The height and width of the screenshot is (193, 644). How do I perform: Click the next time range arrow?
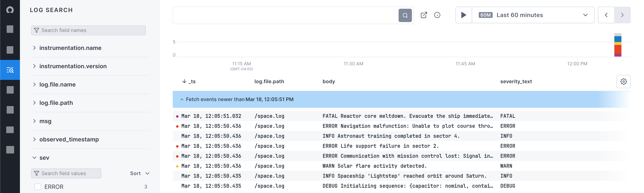click(x=622, y=15)
